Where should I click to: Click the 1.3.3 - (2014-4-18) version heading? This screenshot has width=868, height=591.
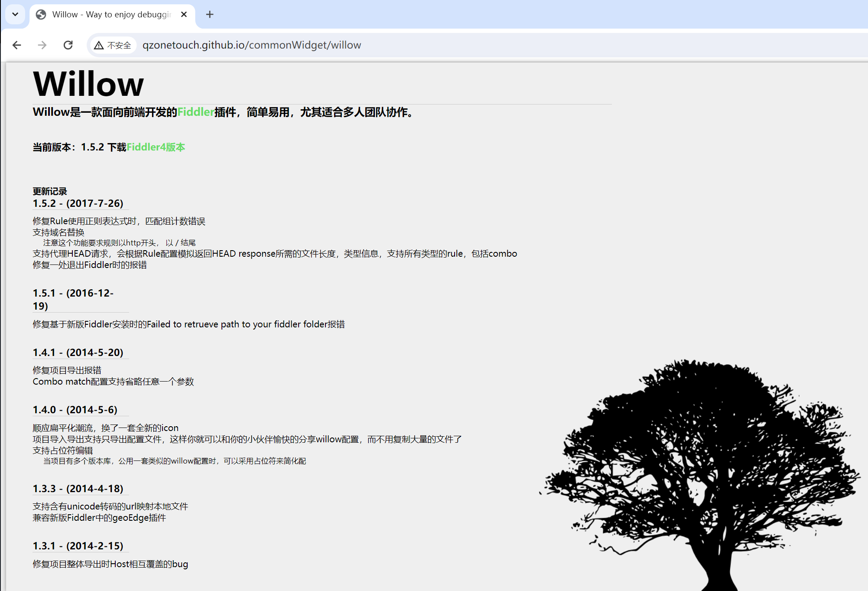click(78, 489)
